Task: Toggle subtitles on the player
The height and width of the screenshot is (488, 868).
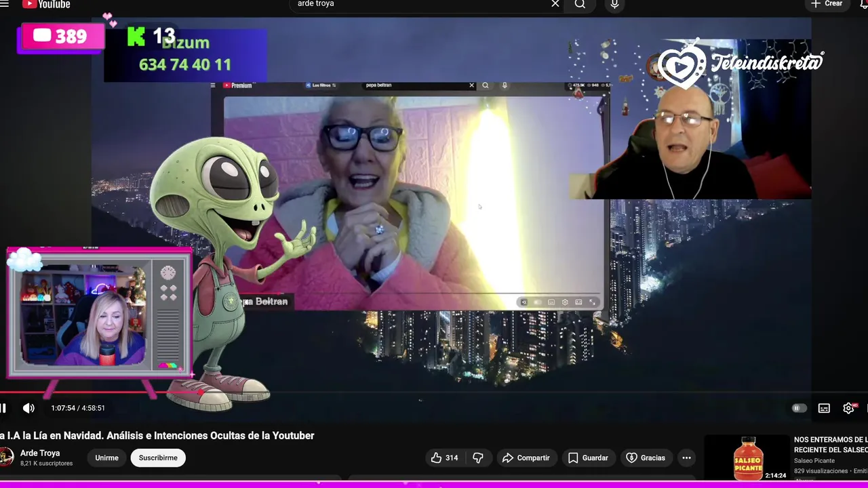Action: pos(824,408)
